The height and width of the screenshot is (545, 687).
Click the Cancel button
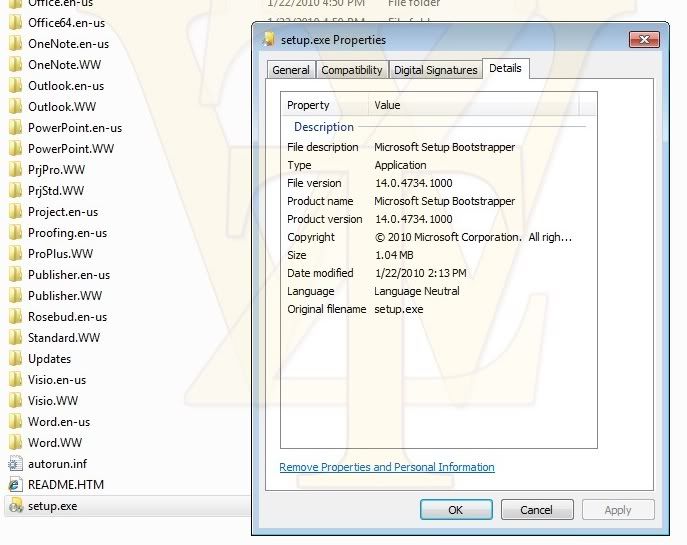click(x=537, y=510)
